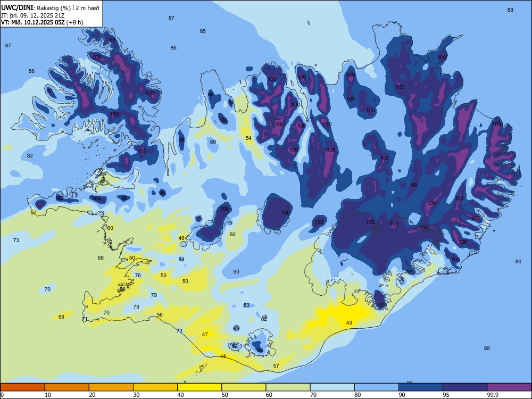The width and height of the screenshot is (532, 399).
Task: Click the 'VT: Mið. 10.12.2025 05Z' line
Action: tap(33, 22)
